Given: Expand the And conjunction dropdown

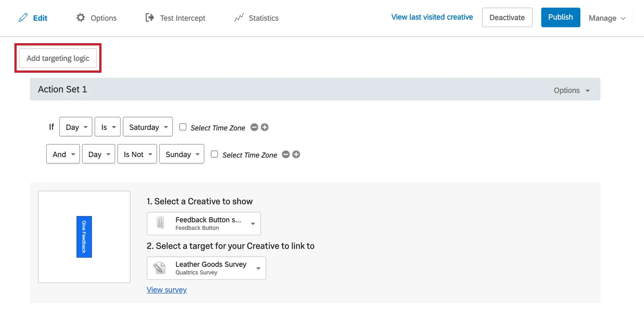Looking at the screenshot, I should tap(63, 154).
